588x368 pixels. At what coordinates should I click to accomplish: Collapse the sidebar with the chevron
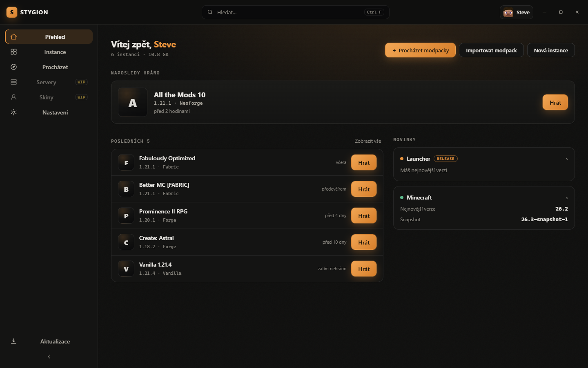coord(49,357)
